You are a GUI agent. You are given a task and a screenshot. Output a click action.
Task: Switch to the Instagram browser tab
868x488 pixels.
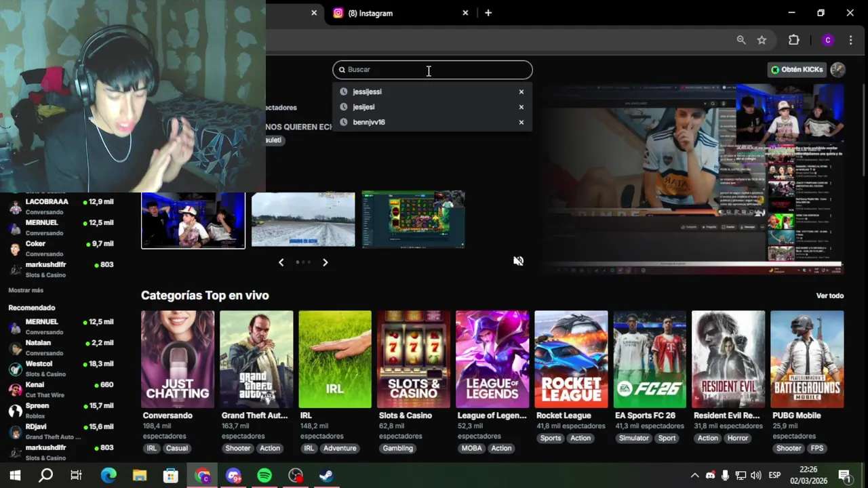coord(400,13)
